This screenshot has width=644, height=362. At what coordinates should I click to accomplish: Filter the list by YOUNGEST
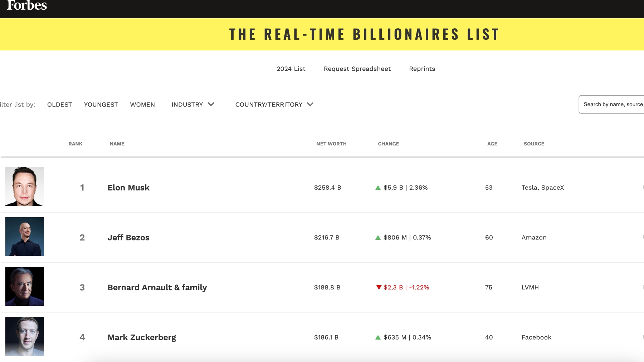(101, 104)
